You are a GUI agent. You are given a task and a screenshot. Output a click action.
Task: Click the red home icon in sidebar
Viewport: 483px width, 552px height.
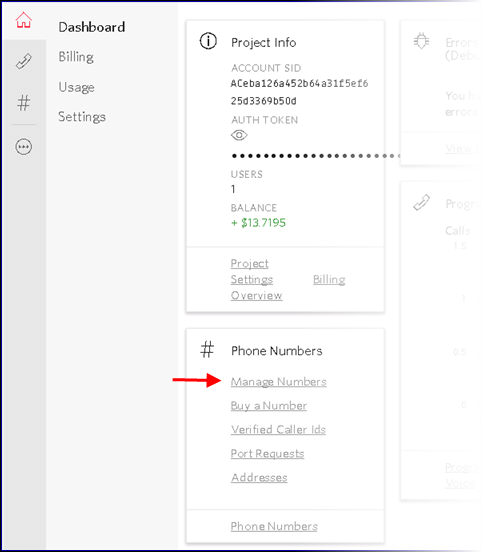(x=24, y=20)
